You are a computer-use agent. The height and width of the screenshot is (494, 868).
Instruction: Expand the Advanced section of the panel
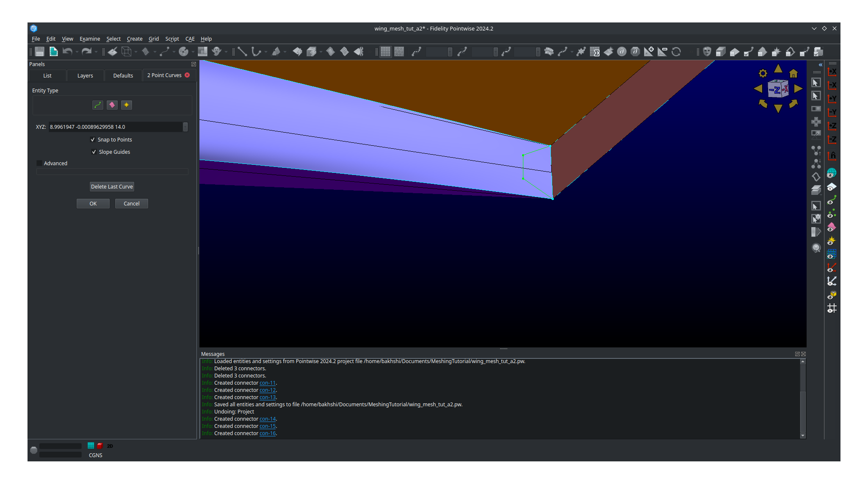point(39,163)
